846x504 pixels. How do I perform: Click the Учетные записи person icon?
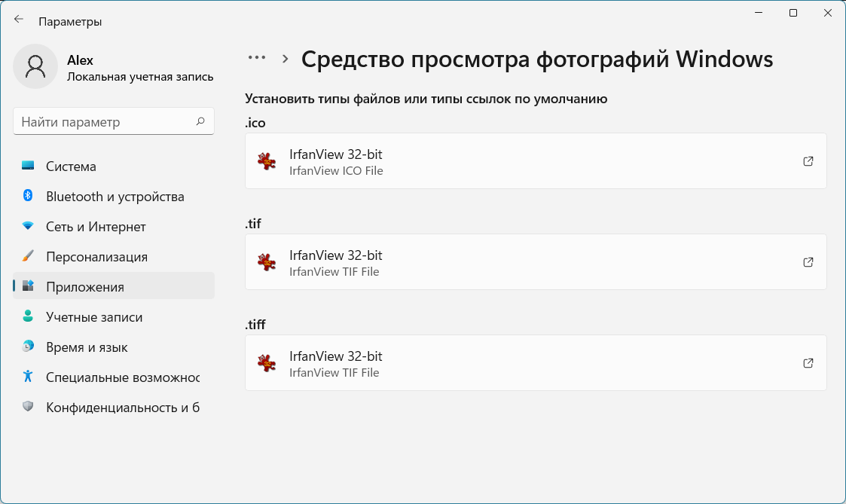click(28, 316)
